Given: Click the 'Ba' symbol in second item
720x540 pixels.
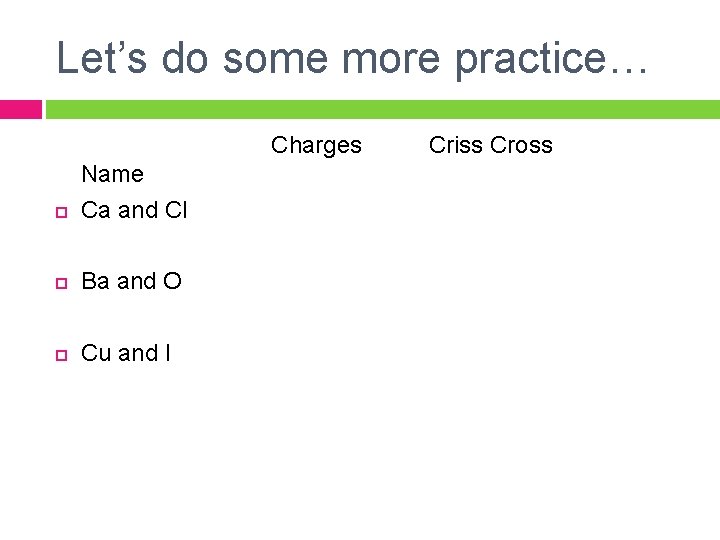Looking at the screenshot, I should coord(96,282).
